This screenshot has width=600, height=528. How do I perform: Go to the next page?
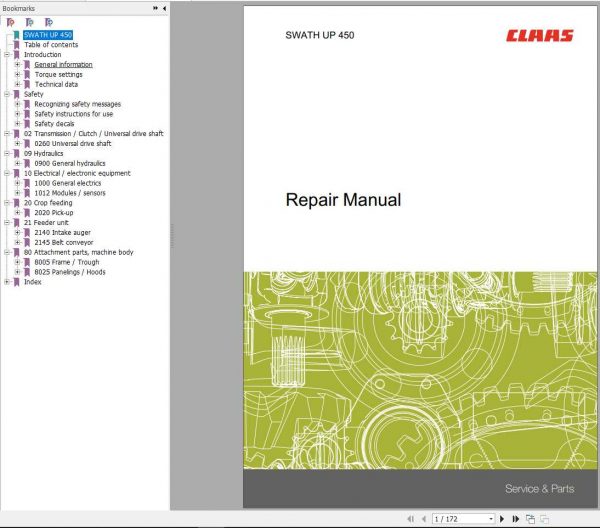point(502,519)
